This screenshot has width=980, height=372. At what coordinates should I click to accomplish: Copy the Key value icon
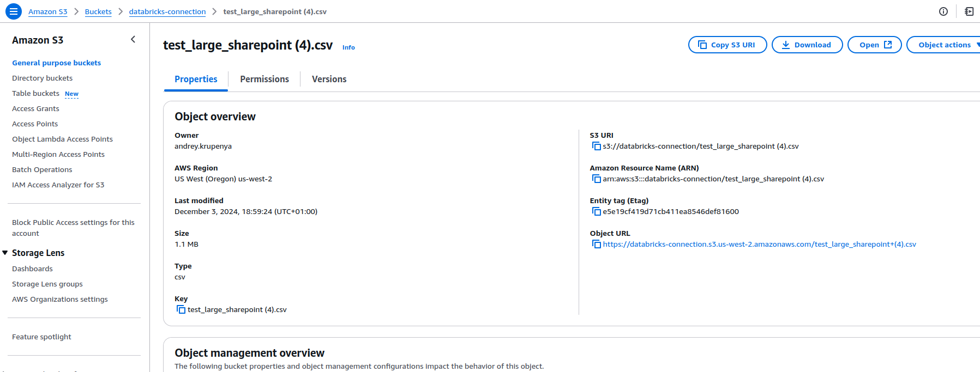point(181,309)
